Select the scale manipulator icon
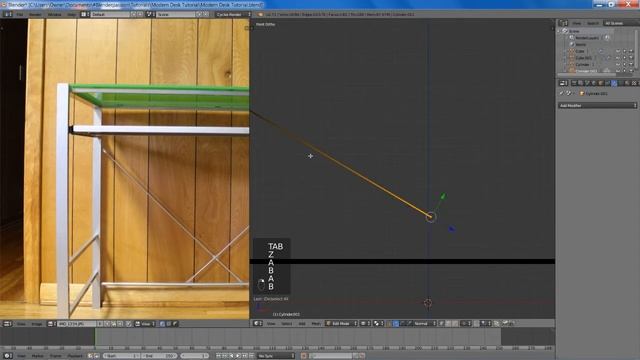 coord(410,323)
